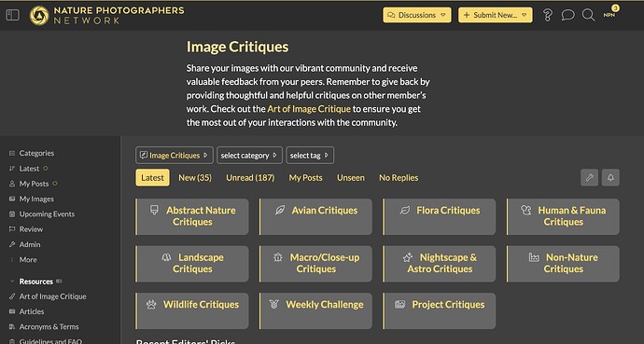
Task: Go to Latest in sidebar
Action: point(29,169)
